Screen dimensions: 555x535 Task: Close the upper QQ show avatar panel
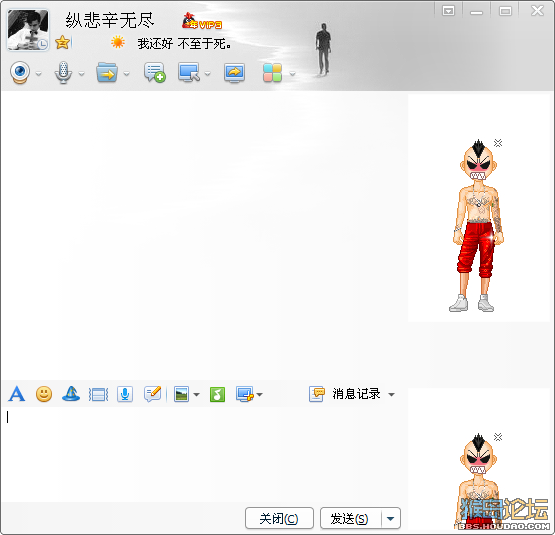click(x=498, y=143)
